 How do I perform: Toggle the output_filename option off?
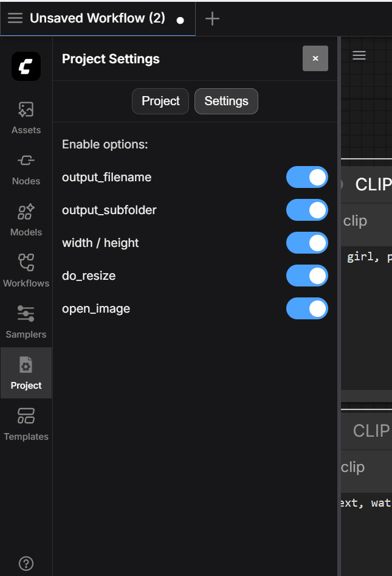coord(307,178)
